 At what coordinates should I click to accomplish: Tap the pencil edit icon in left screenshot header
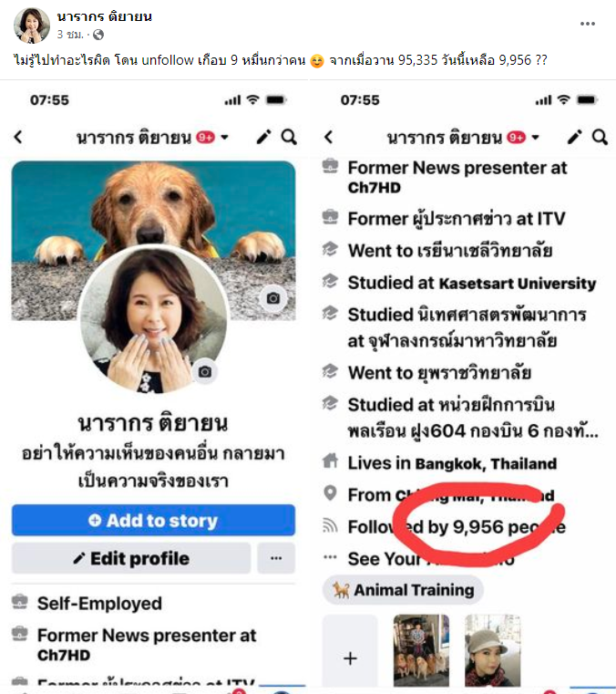263,137
